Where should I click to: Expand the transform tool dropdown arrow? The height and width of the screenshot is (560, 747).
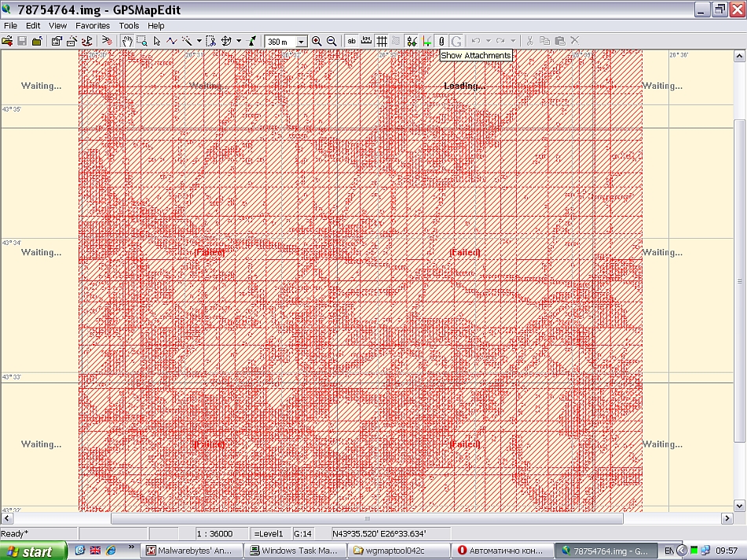coord(239,41)
